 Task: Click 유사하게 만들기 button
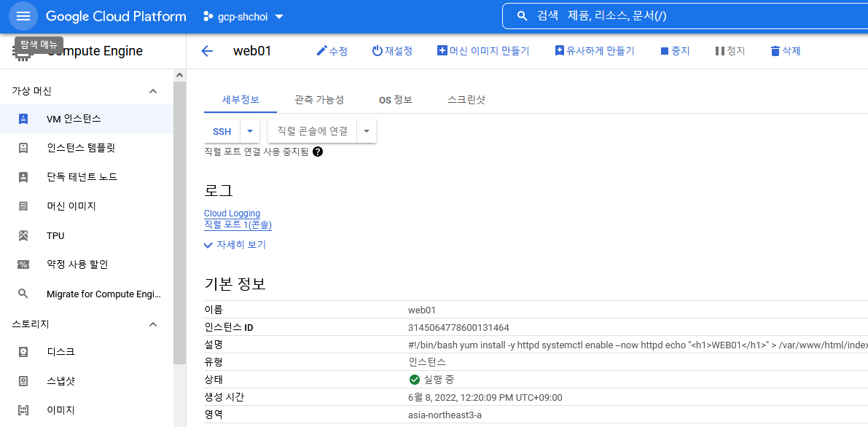click(x=595, y=51)
